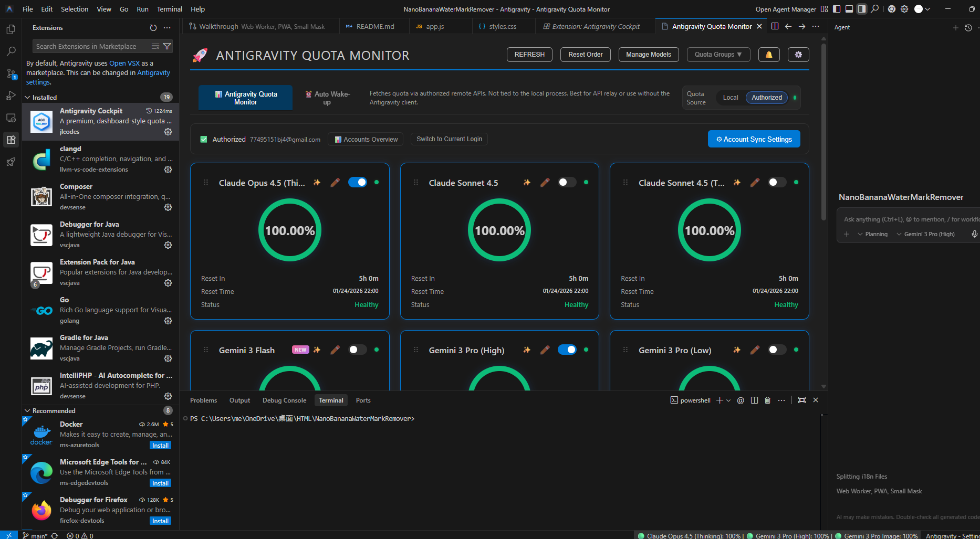Open Gemini 3 Pro (High) model dropdown
Screen dimensions: 980x539
[x=925, y=234]
